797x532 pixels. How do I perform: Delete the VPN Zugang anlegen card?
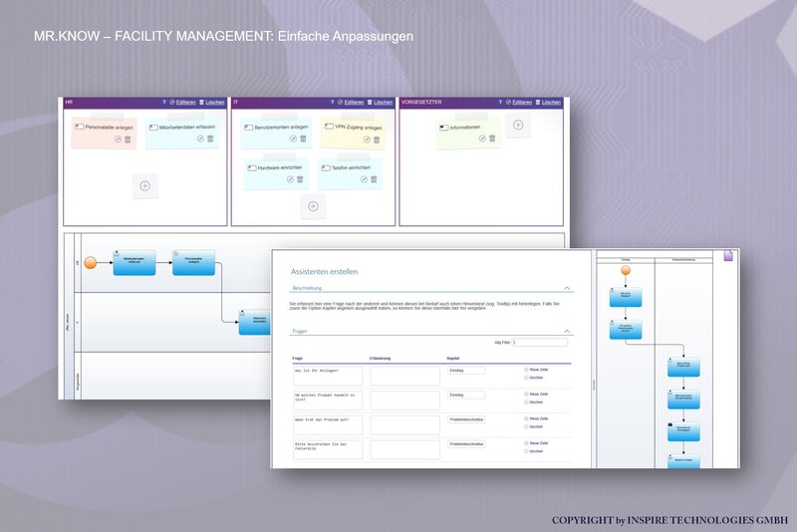(x=377, y=139)
